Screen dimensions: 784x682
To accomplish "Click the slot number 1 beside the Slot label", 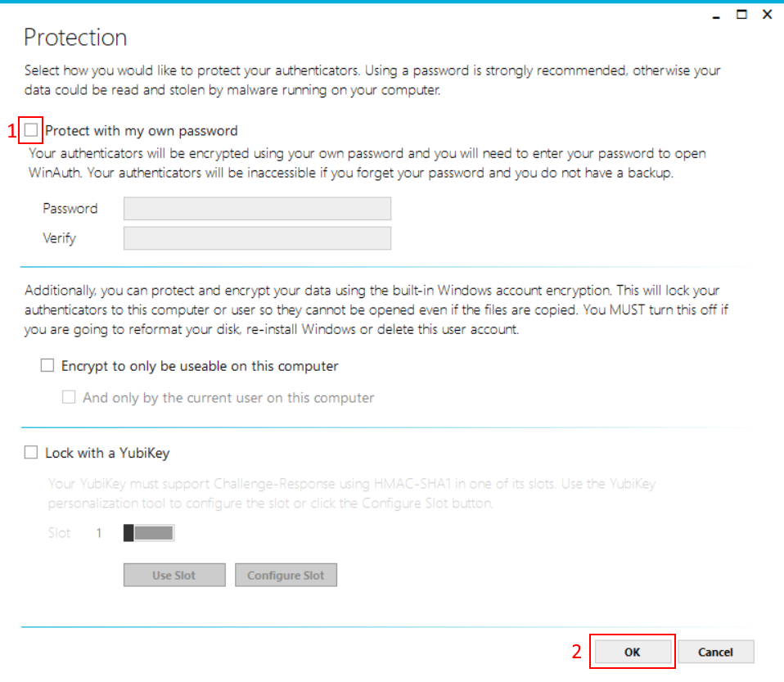I will coord(99,533).
